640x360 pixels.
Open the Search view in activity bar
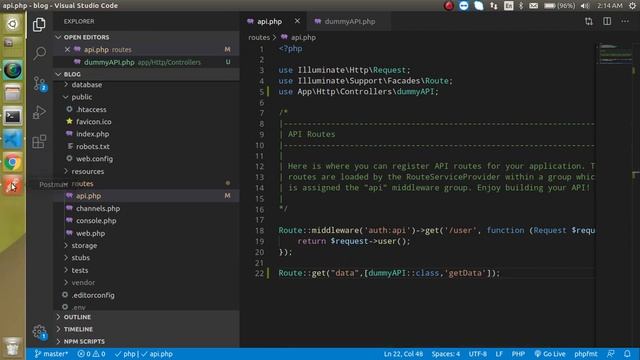click(39, 53)
